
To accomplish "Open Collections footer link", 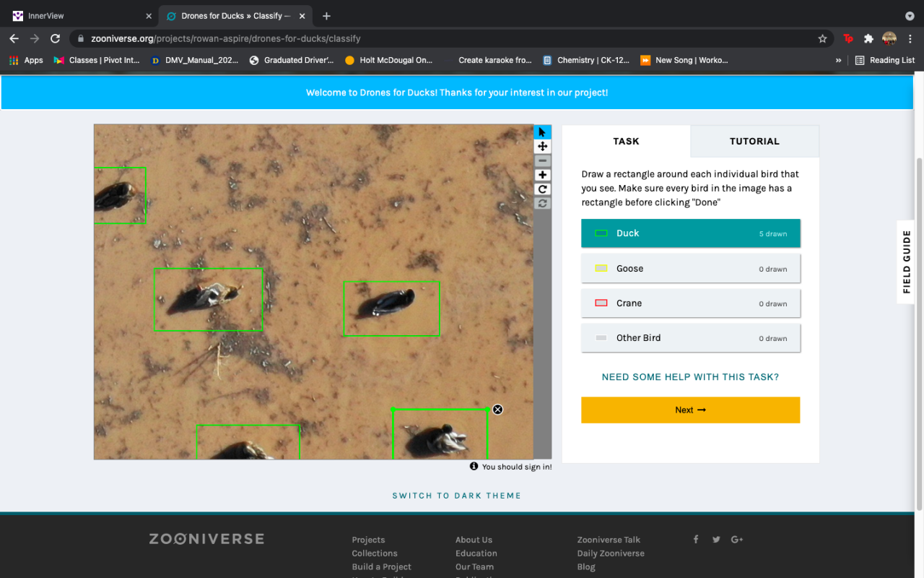I will pos(375,553).
